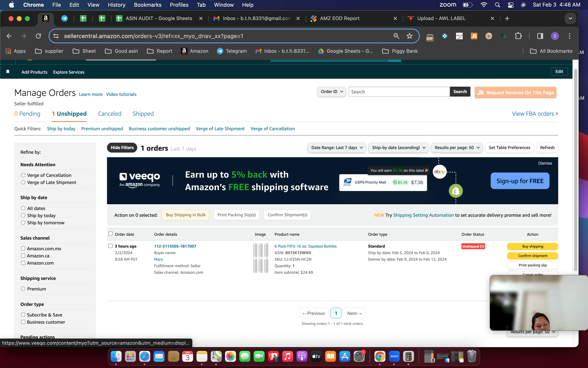Image resolution: width=588 pixels, height=368 pixels.
Task: Open Spotlight search in the menu bar
Action: coord(497,5)
